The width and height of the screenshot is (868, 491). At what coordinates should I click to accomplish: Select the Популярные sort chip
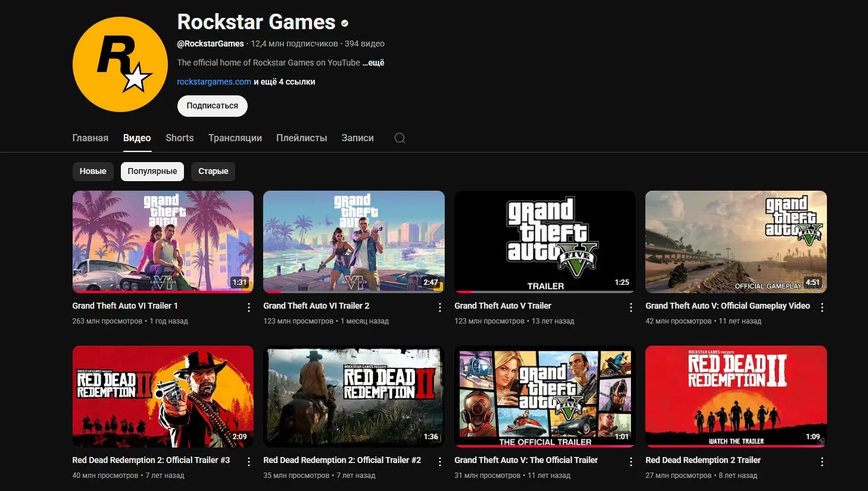pyautogui.click(x=152, y=172)
